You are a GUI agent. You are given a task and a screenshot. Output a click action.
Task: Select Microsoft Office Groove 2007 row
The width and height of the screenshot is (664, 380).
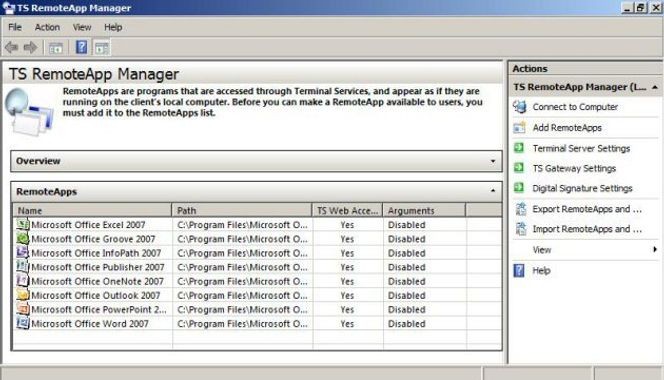click(257, 239)
